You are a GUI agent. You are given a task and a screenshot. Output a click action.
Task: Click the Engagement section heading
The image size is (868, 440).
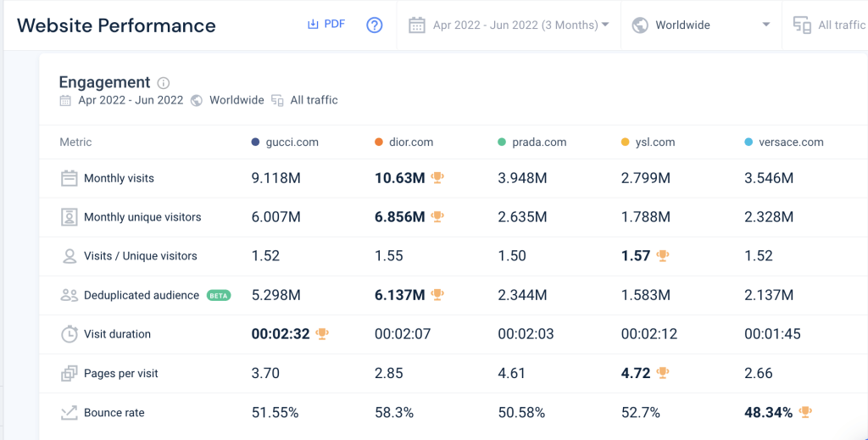pos(104,82)
